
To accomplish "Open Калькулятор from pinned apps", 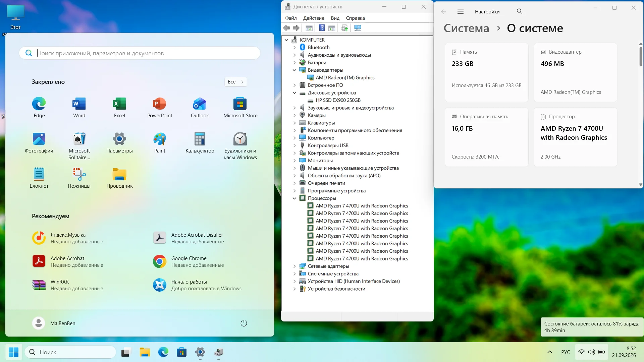I will click(200, 143).
